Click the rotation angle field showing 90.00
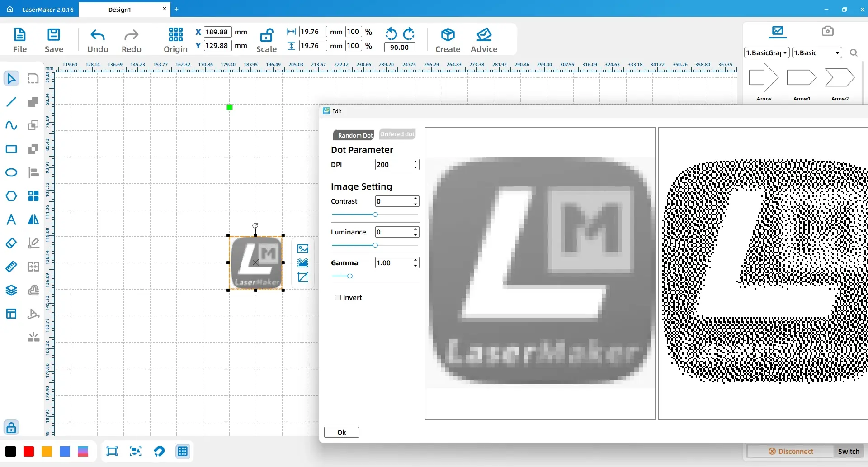Viewport: 868px width, 467px height. (399, 47)
